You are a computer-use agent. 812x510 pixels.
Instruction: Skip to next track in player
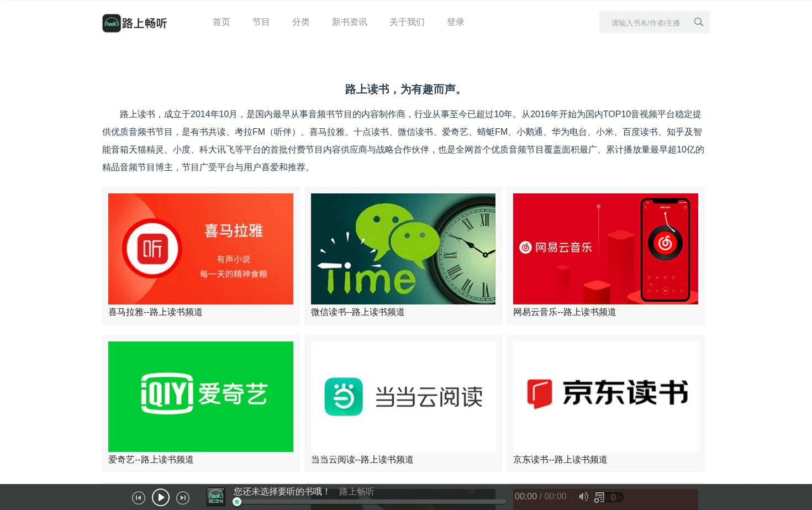pyautogui.click(x=183, y=498)
